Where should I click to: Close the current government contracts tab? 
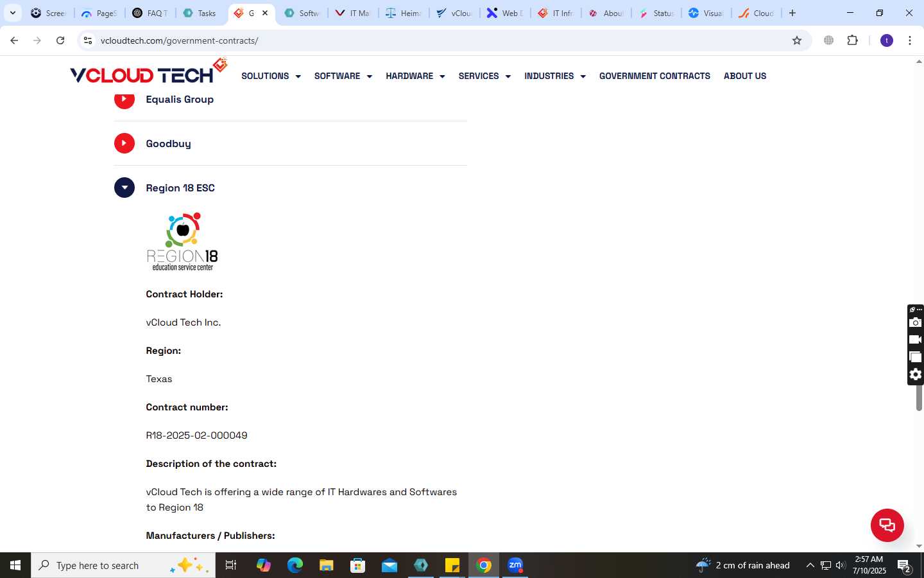click(x=265, y=13)
